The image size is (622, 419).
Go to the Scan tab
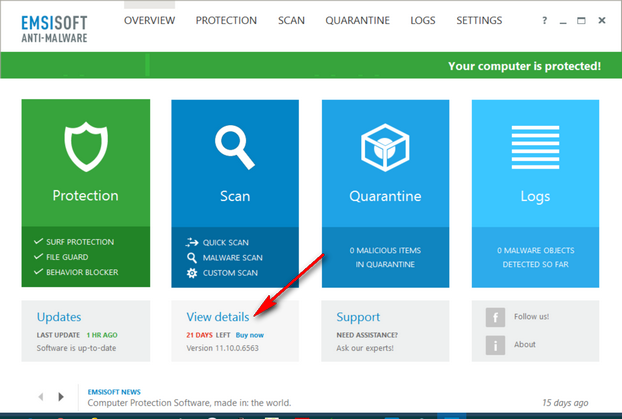(291, 20)
